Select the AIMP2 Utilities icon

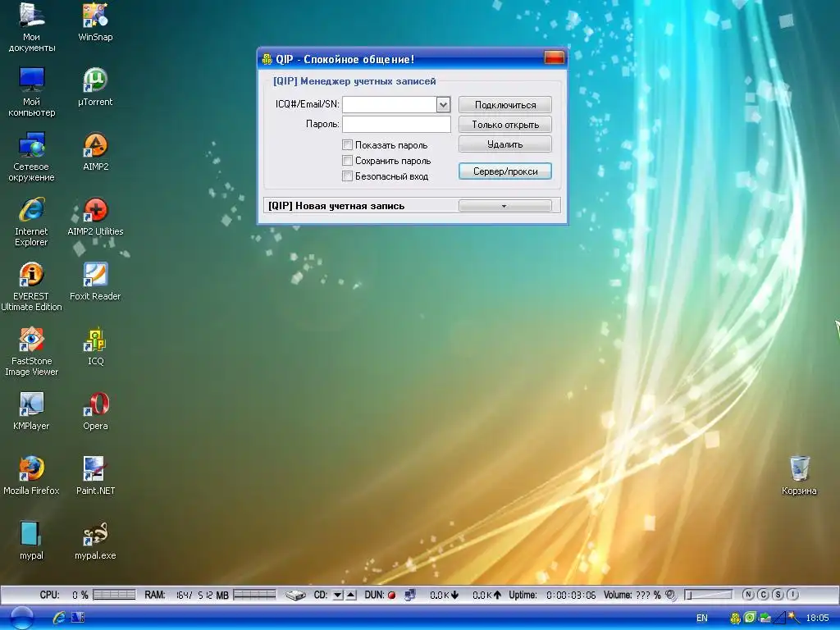(95, 216)
